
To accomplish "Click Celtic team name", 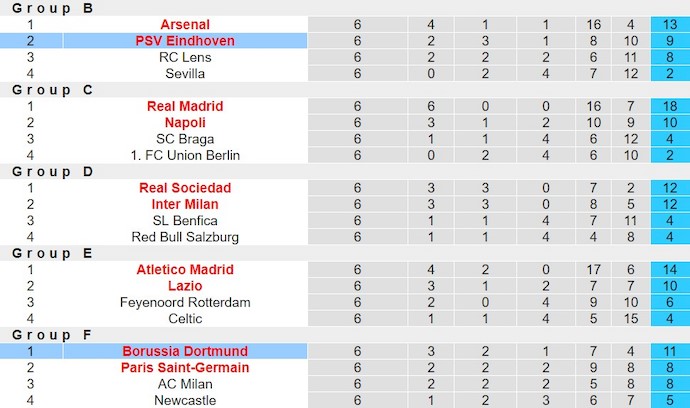I will click(185, 319).
